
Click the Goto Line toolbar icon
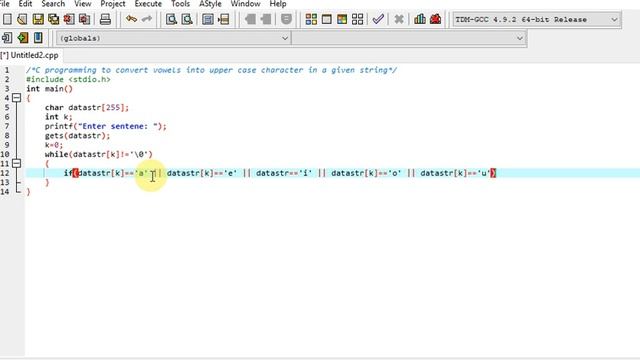coord(223,19)
